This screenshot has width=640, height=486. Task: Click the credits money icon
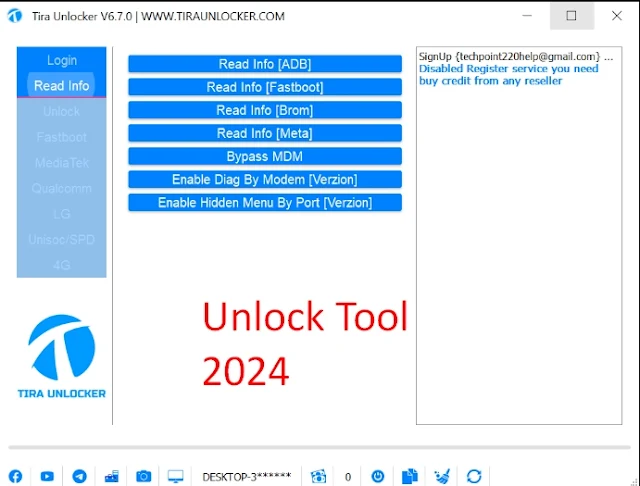(318, 476)
